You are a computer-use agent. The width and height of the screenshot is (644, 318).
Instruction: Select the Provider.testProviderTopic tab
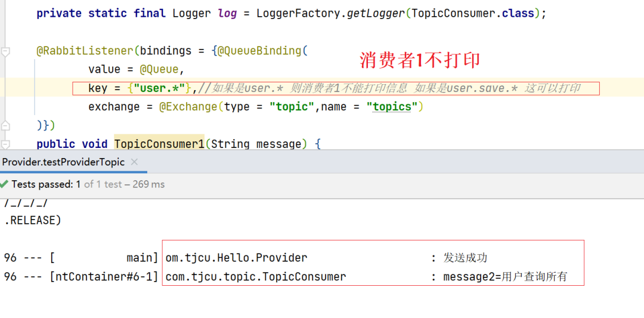[x=63, y=162]
